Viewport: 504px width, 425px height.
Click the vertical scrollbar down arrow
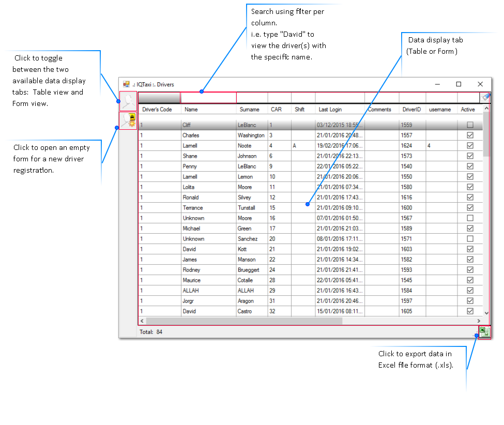486,313
